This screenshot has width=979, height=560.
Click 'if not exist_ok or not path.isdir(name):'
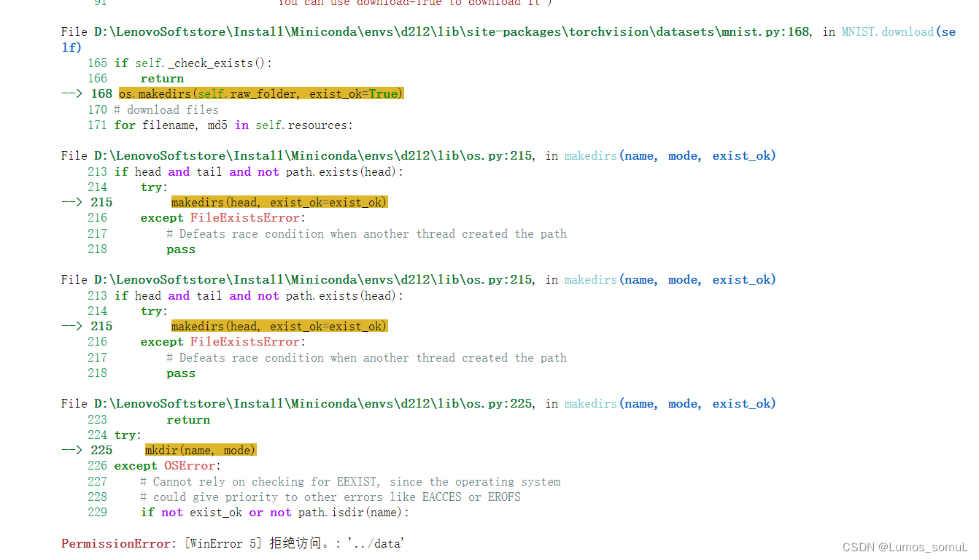coord(275,512)
